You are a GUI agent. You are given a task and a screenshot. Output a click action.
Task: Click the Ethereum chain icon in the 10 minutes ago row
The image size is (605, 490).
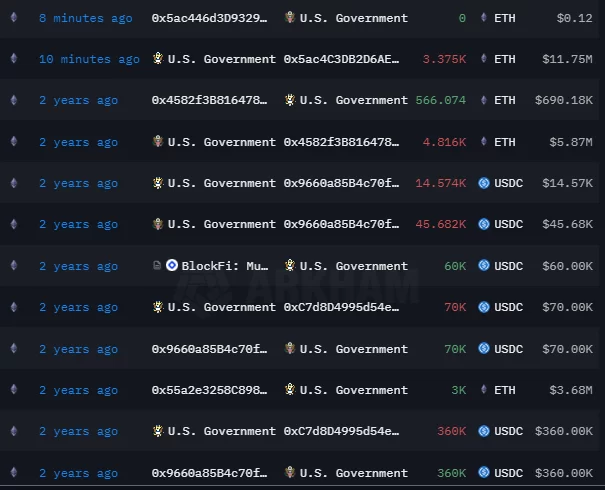click(13, 59)
